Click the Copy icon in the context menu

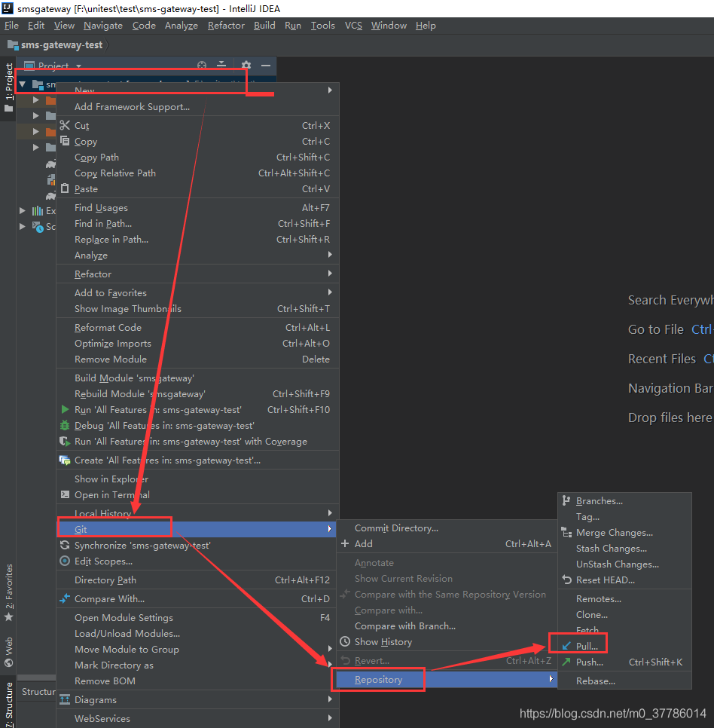pyautogui.click(x=65, y=141)
